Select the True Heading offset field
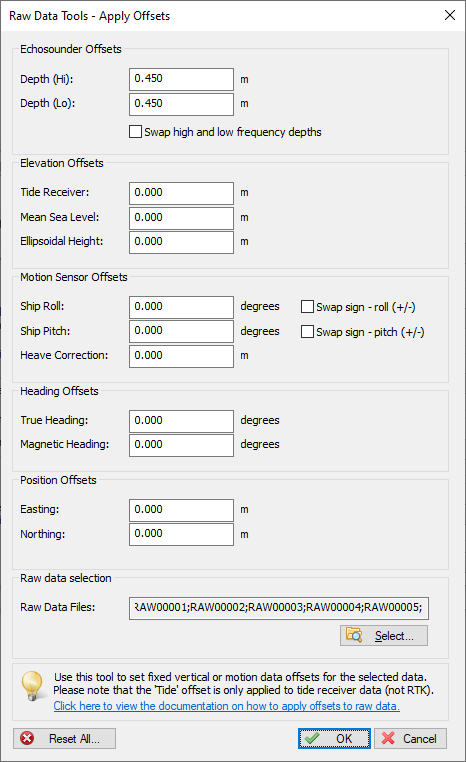466x762 pixels. 181,421
